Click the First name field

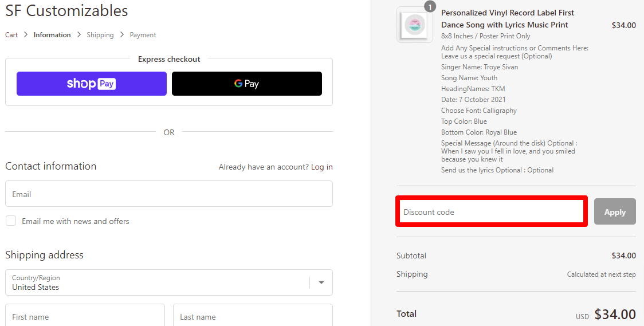[x=85, y=317]
